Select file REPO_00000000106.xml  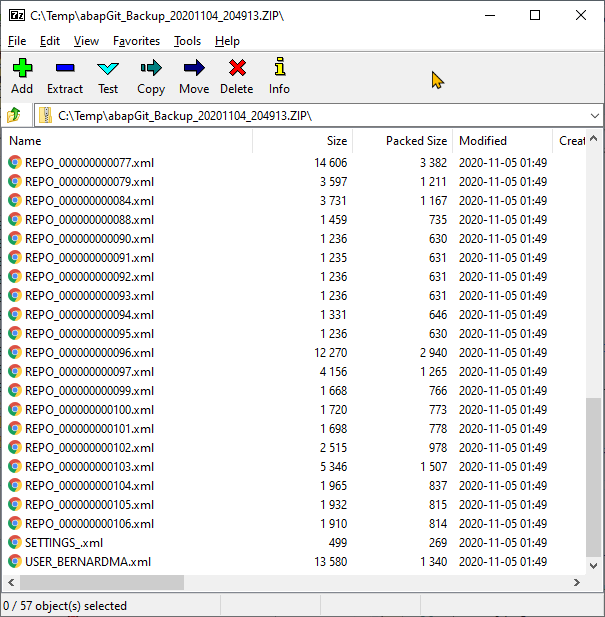(x=89, y=524)
